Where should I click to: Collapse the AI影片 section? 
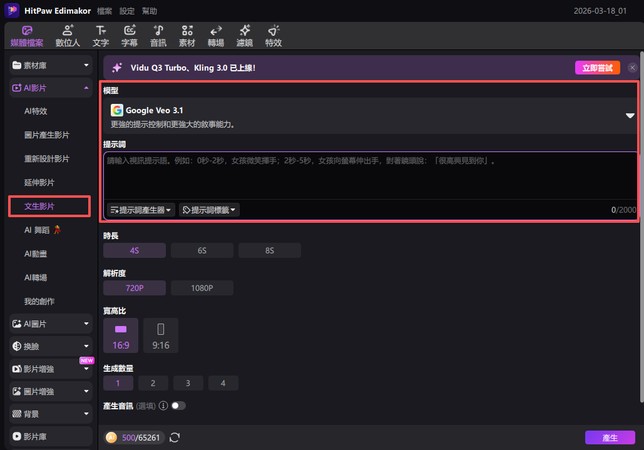point(51,88)
